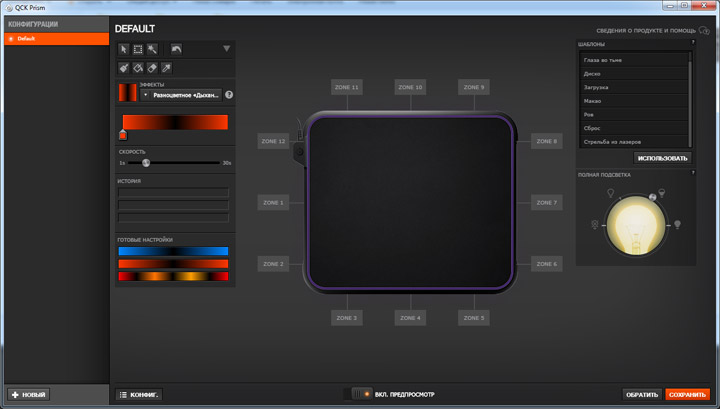
Task: Click the help chat bubble icon top right
Action: click(704, 30)
